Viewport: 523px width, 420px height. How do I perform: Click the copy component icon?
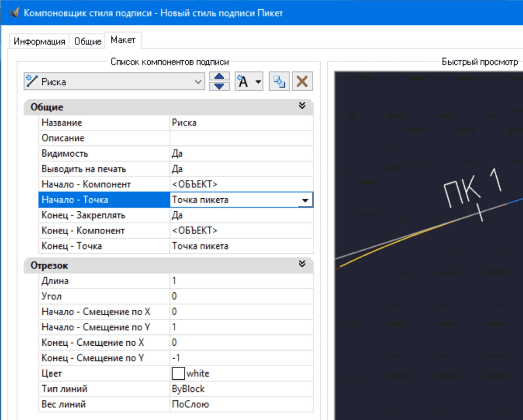tap(279, 82)
